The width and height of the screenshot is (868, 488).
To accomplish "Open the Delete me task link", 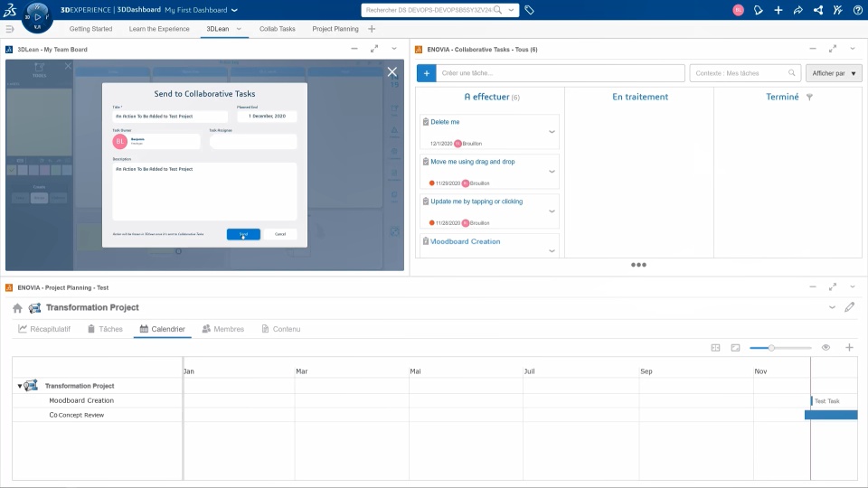I will 445,122.
